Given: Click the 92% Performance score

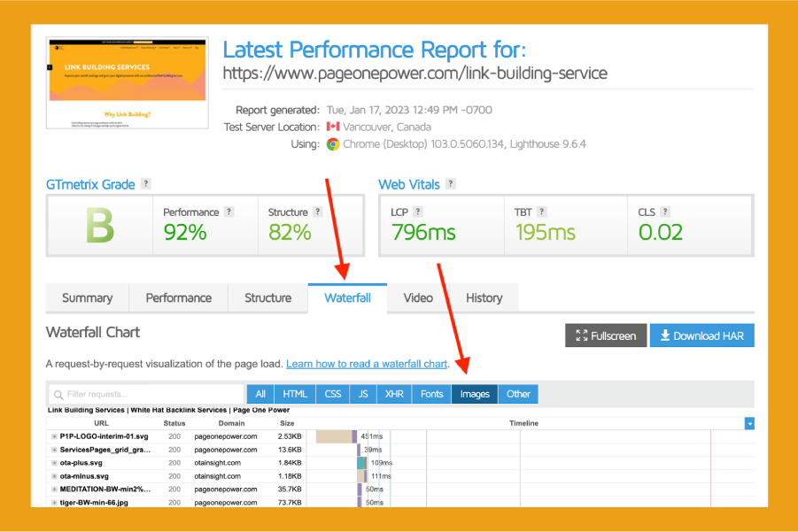Looking at the screenshot, I should pyautogui.click(x=185, y=233).
